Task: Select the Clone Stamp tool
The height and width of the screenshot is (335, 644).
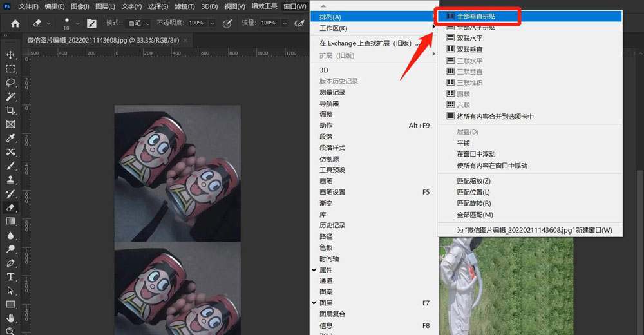Action: coord(11,180)
